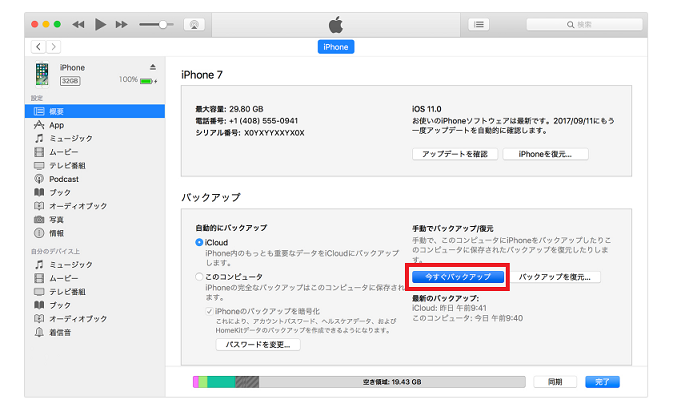Image resolution: width=677 pixels, height=408 pixels.
Task: Go forward with the right chevron
Action: (54, 47)
